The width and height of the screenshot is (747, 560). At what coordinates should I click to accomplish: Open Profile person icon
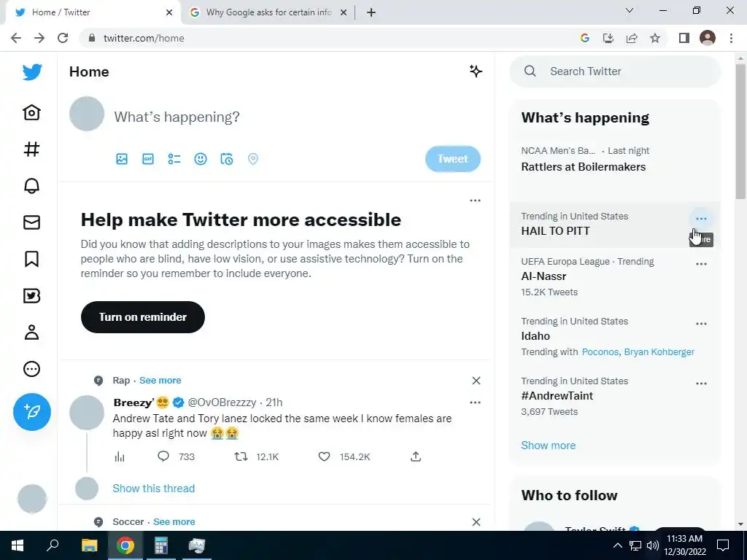coord(32,332)
